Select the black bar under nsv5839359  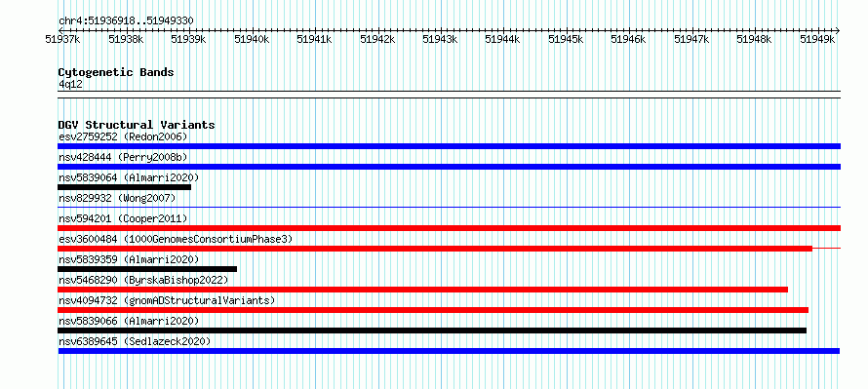tap(147, 269)
